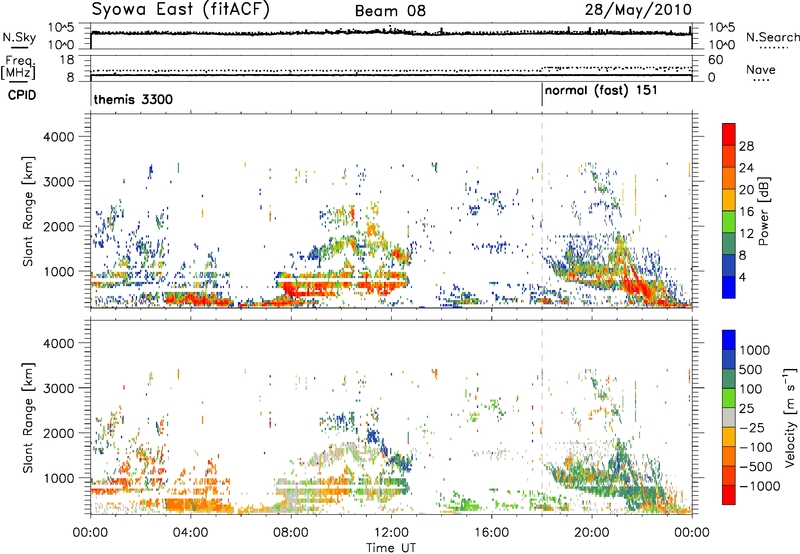Screen dimensions: 800x554
Task: Click the Power color bar value '16'
Action: click(x=746, y=212)
